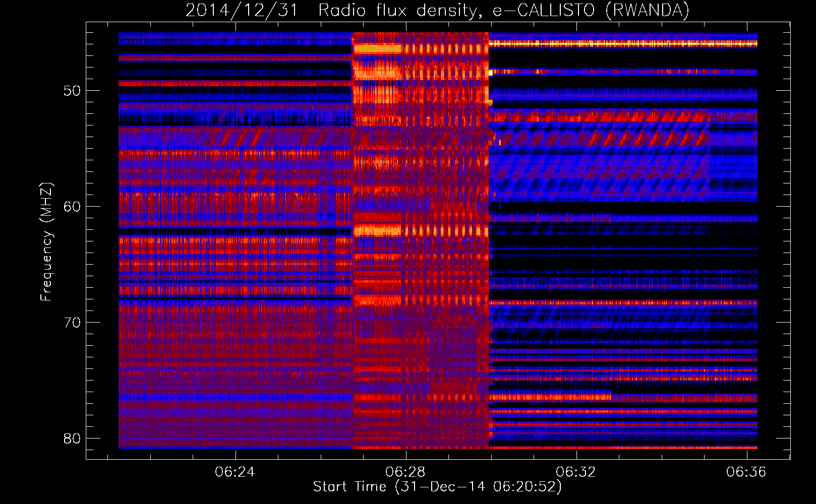Click the 60 frequency tick label
Viewport: 816px width, 504px height.
(72, 207)
